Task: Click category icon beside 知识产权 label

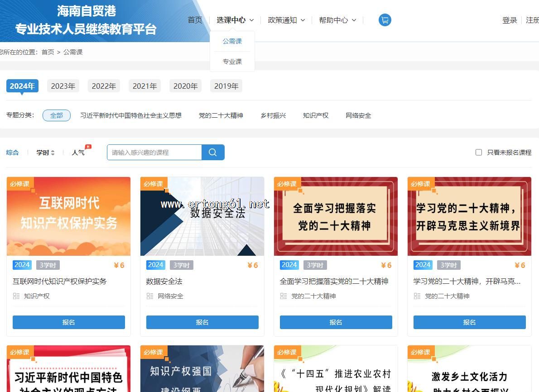Action: 16,296
